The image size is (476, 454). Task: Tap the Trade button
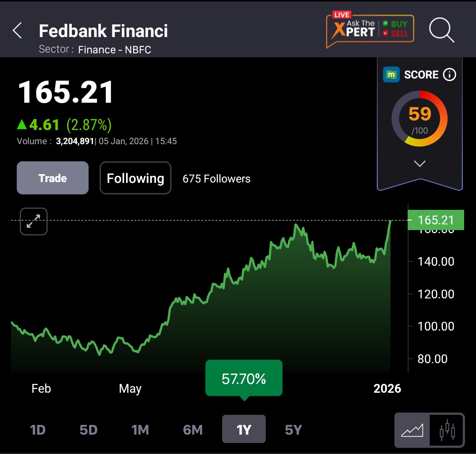pos(52,178)
